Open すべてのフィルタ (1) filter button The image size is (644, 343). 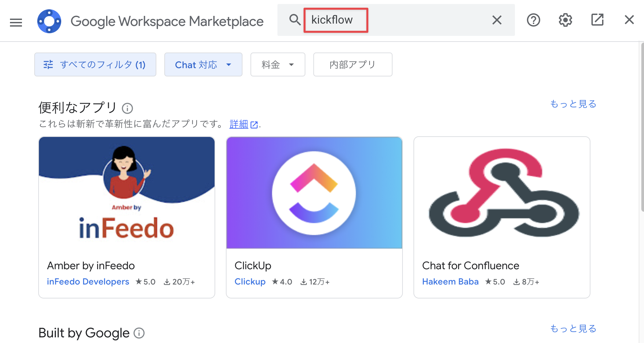tap(95, 64)
